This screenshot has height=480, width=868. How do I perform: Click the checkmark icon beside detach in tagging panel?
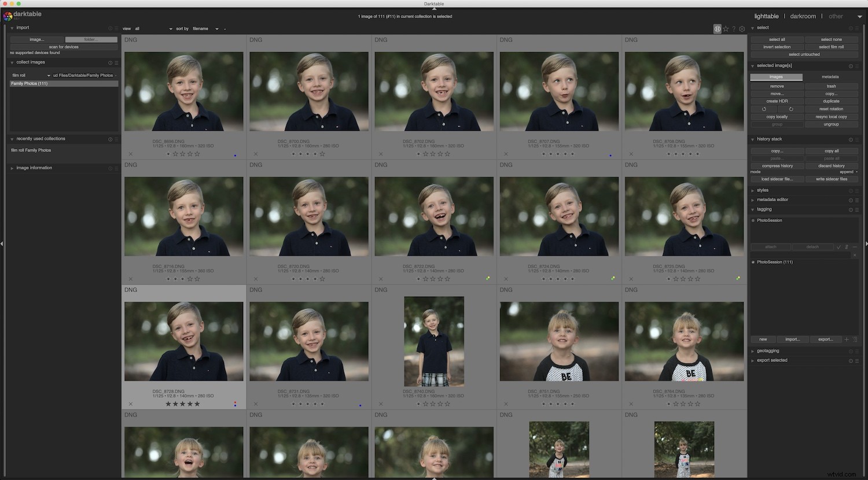tap(838, 247)
